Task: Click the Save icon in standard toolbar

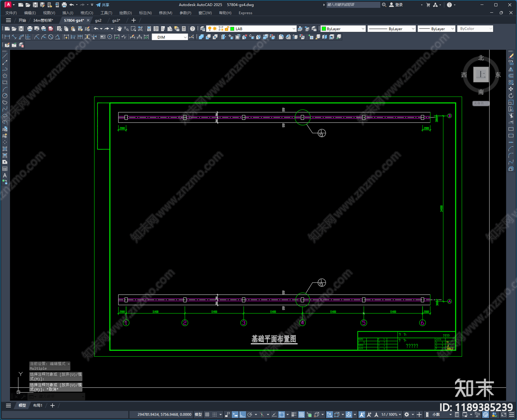Action: [x=21, y=29]
